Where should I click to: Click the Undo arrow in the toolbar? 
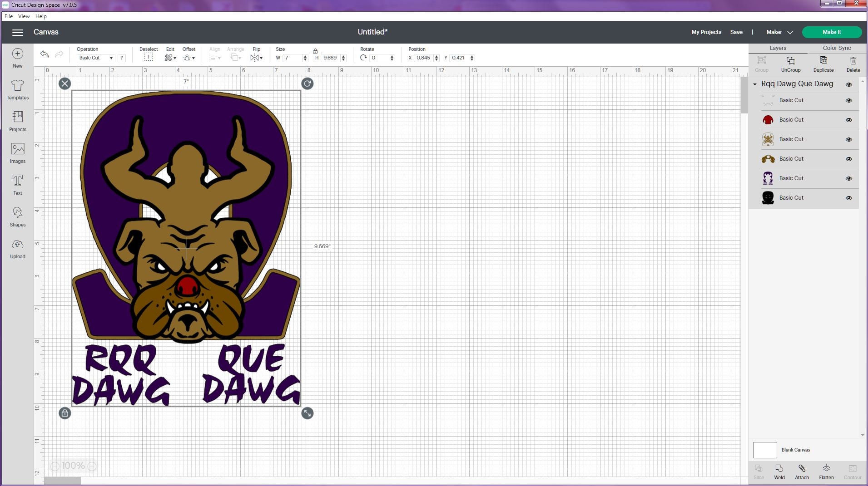tap(44, 54)
